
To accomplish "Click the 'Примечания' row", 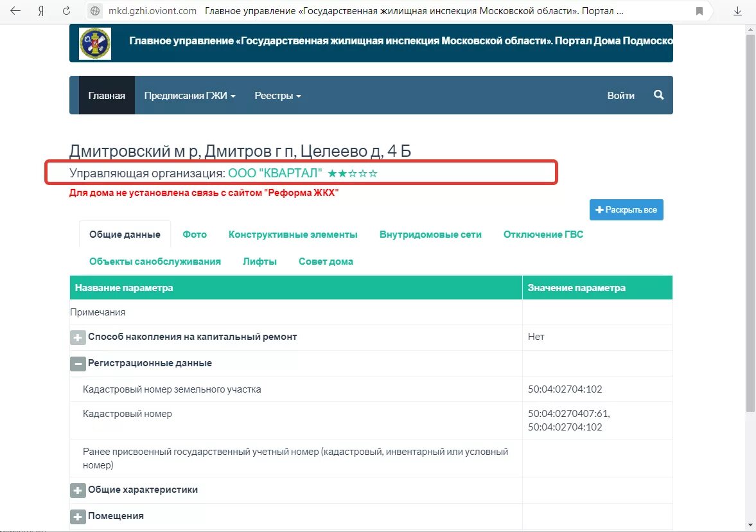I will [x=371, y=312].
